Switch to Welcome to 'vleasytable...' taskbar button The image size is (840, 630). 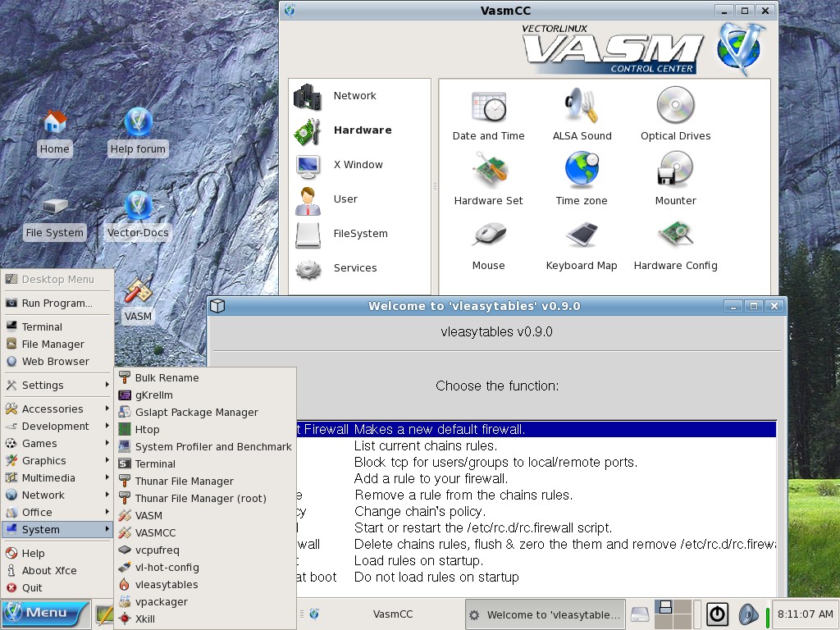point(545,614)
